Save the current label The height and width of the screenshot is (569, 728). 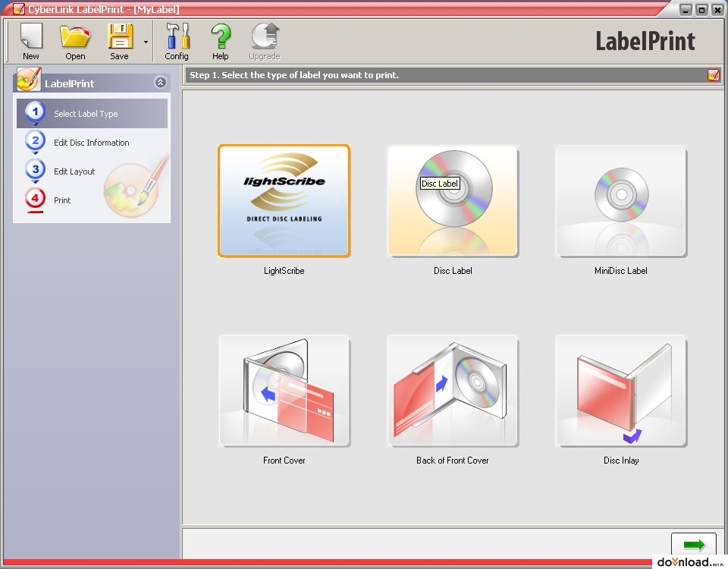pos(119,42)
